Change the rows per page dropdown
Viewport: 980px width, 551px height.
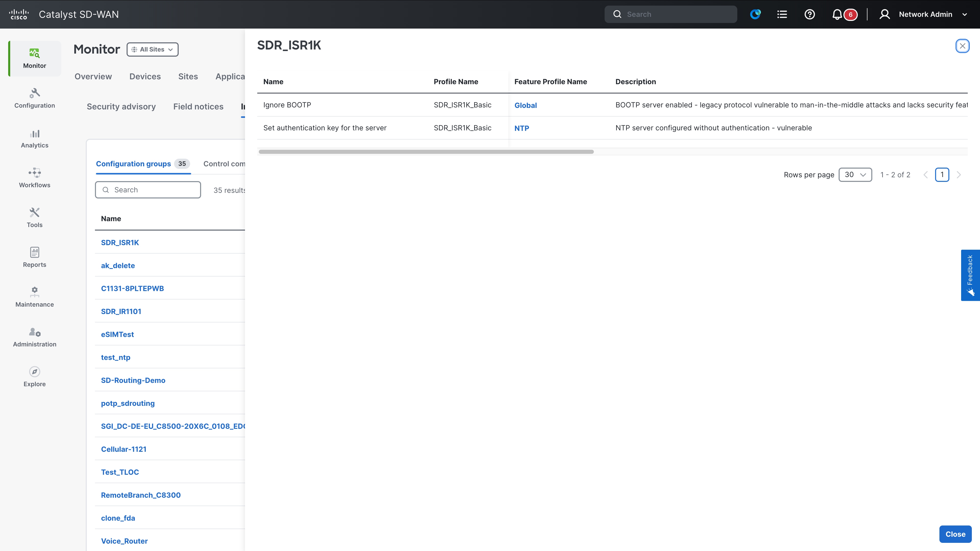point(855,174)
